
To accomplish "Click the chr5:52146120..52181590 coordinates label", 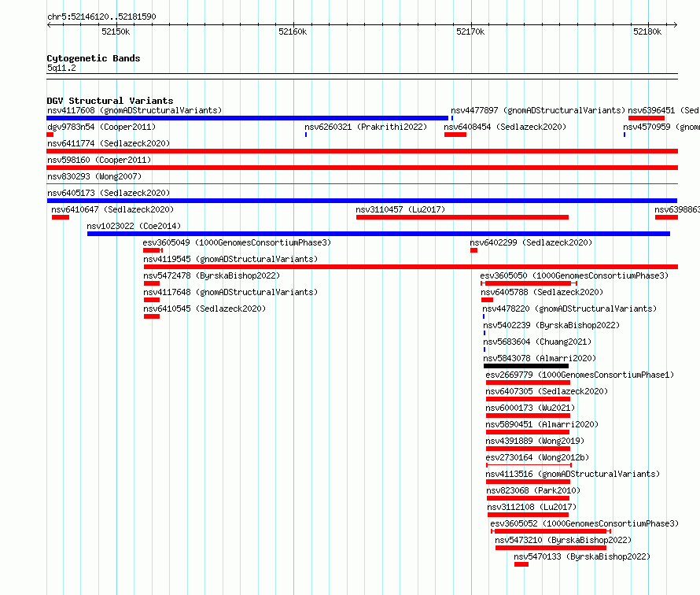I will click(x=101, y=17).
